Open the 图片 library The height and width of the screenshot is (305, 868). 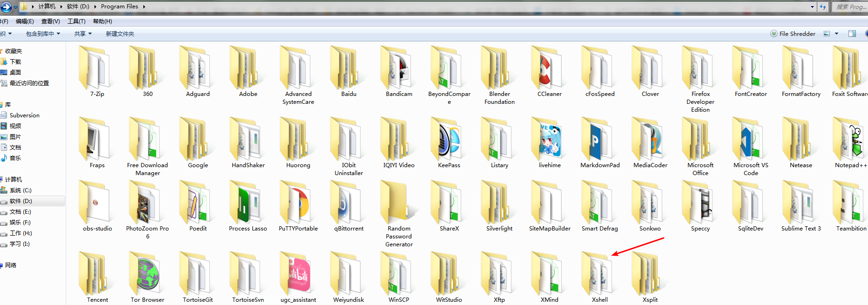[15, 137]
